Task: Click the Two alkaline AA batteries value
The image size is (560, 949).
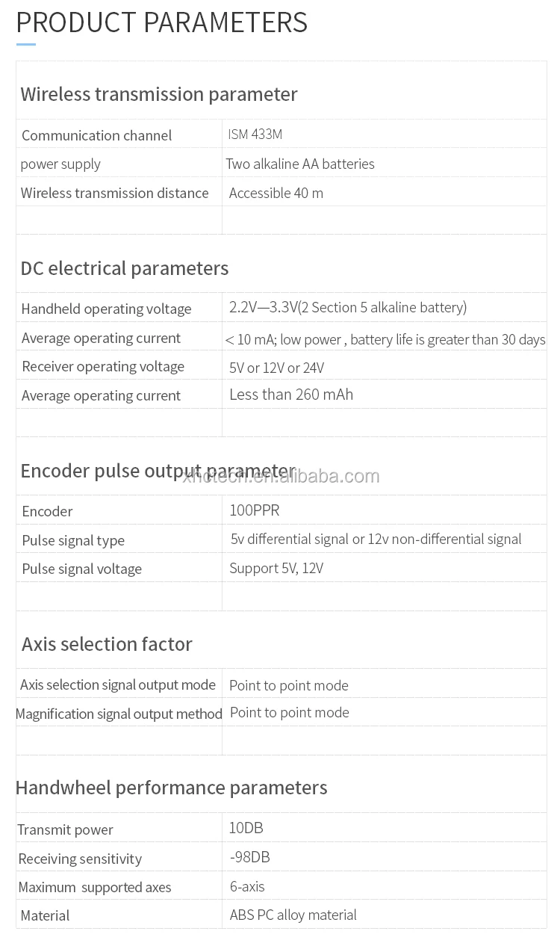Action: click(x=300, y=164)
